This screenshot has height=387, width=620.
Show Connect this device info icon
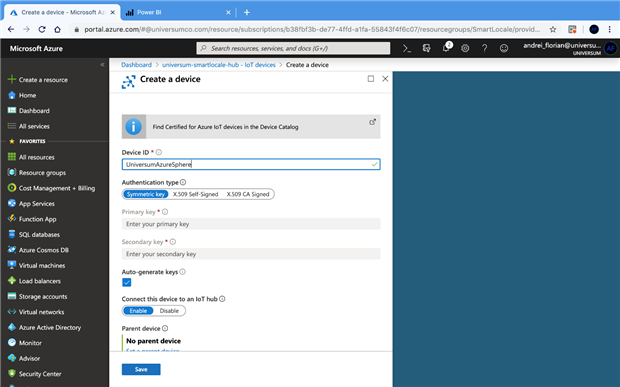click(x=222, y=299)
